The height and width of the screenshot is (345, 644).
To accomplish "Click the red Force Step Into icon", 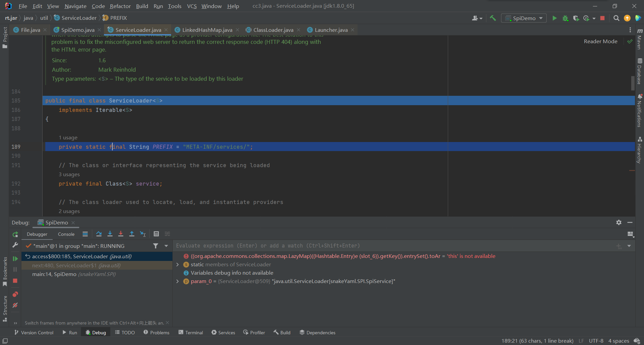I will point(121,234).
